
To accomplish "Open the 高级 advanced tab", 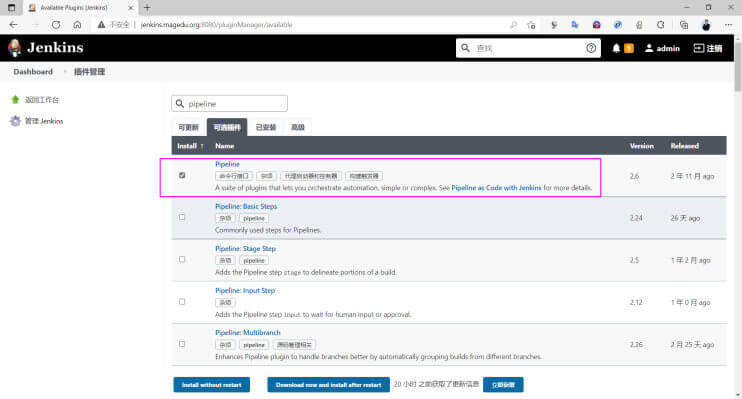I will point(298,127).
